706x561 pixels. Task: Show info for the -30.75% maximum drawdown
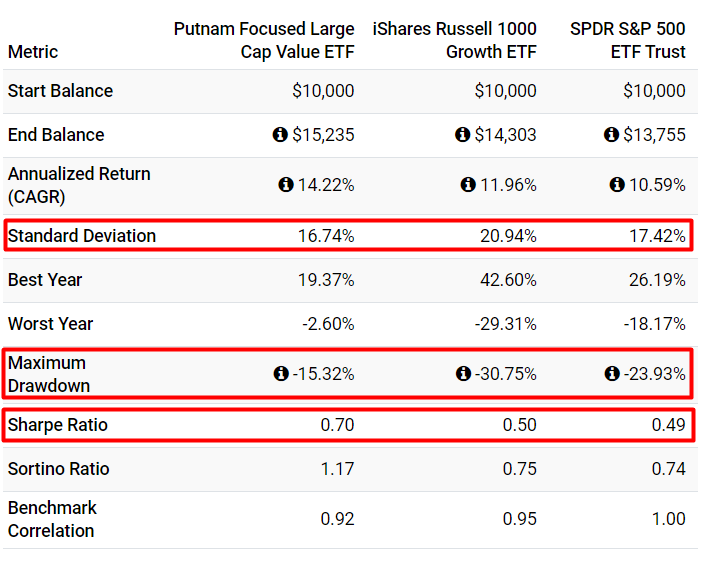463,374
